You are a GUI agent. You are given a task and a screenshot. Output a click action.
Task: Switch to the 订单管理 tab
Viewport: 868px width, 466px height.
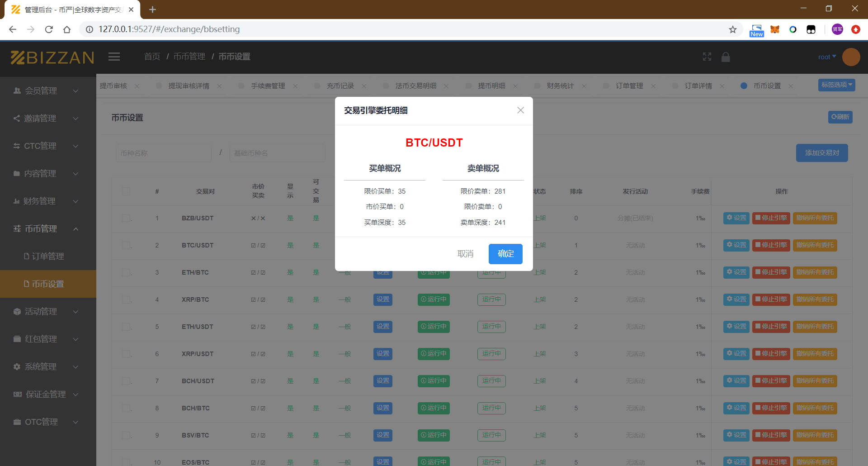coord(629,86)
